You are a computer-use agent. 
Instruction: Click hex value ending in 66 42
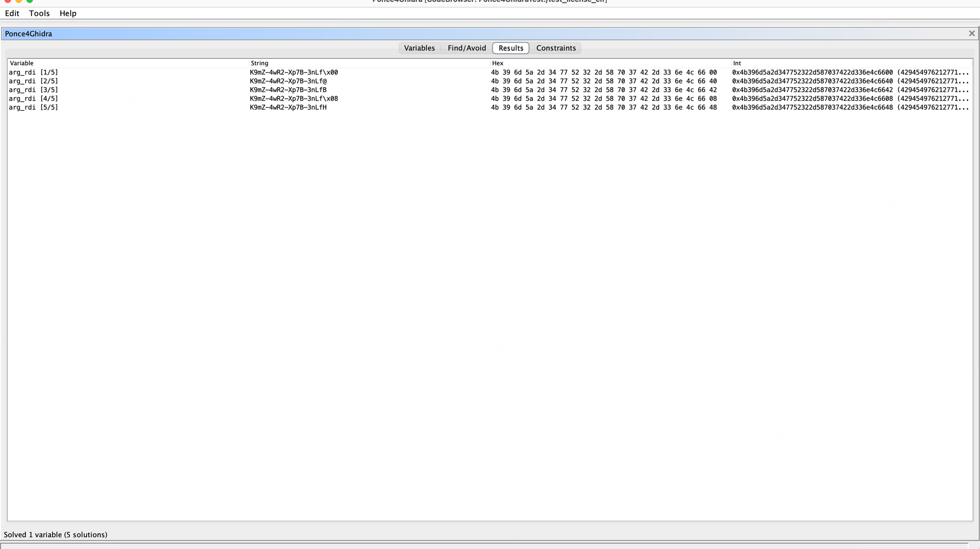coord(604,90)
